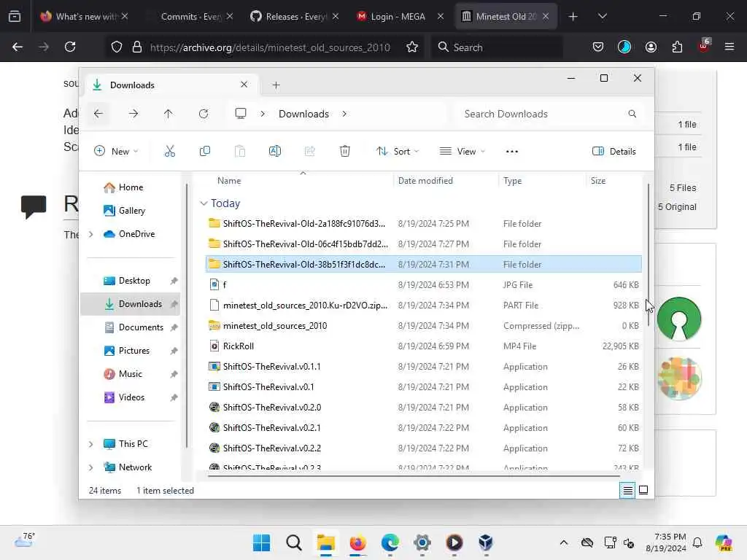747x560 pixels.
Task: Select the RickRoll MP4 file
Action: (424, 346)
